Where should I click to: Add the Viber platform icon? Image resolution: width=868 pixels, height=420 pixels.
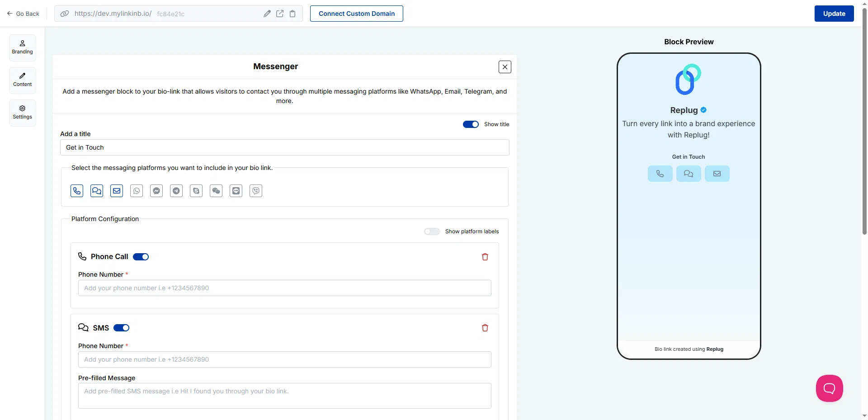pyautogui.click(x=256, y=191)
